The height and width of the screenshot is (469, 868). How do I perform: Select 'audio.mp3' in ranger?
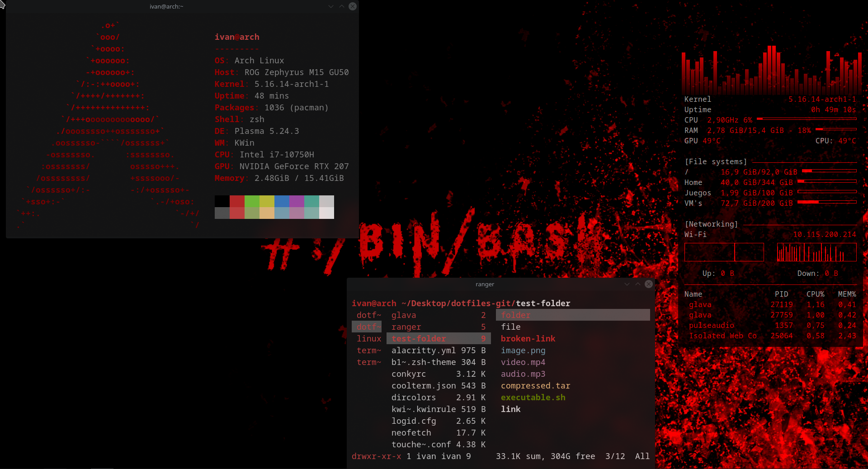(x=523, y=374)
